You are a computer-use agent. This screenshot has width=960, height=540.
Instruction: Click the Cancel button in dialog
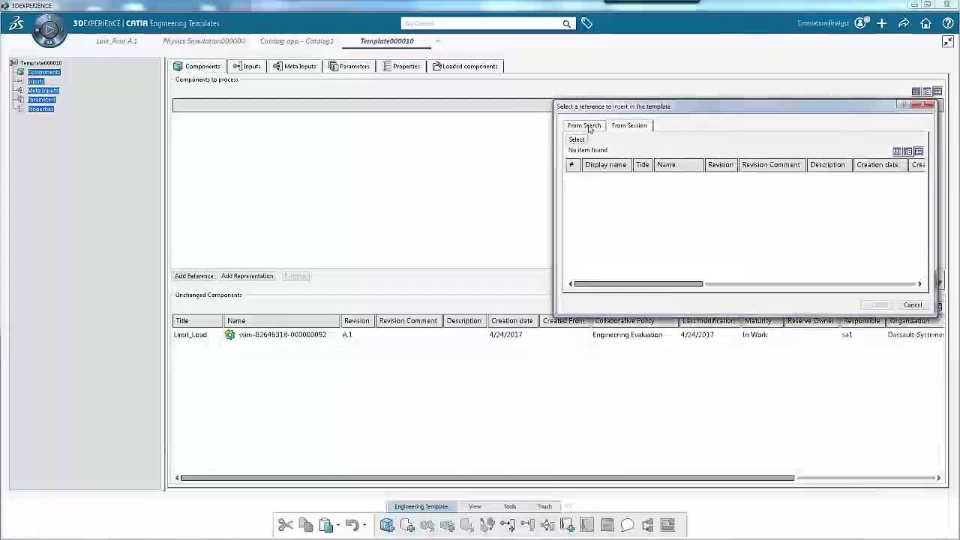[912, 305]
